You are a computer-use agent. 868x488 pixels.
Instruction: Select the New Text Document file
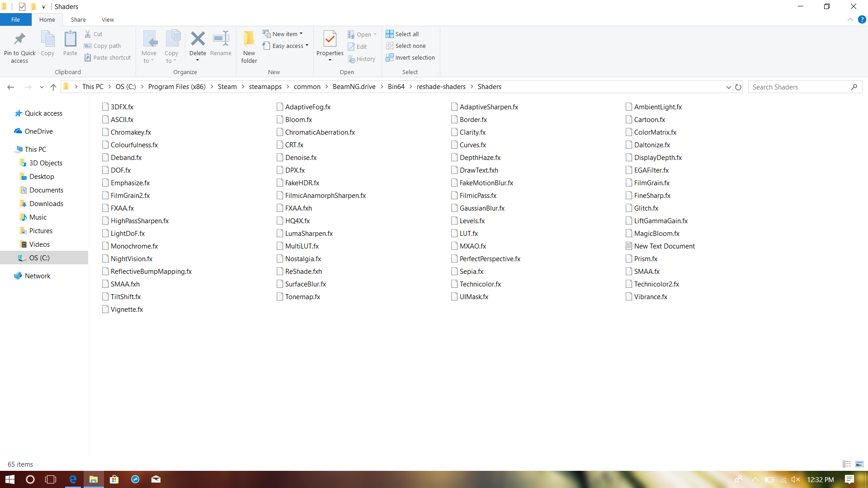tap(660, 246)
